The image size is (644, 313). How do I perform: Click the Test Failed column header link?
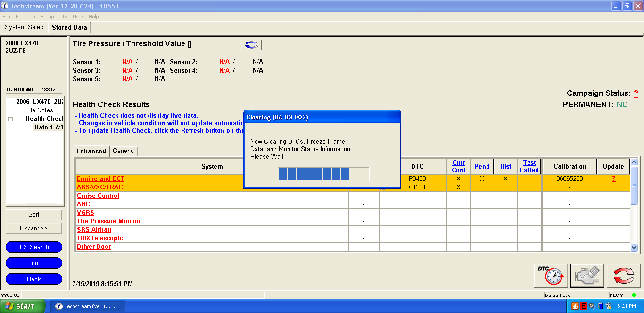pos(529,166)
